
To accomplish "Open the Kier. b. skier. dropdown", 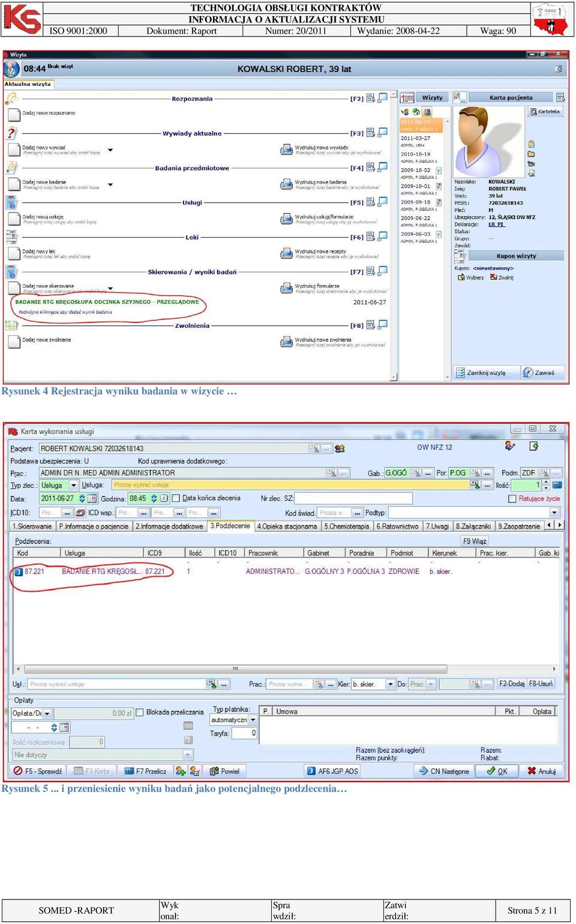I will pyautogui.click(x=391, y=684).
